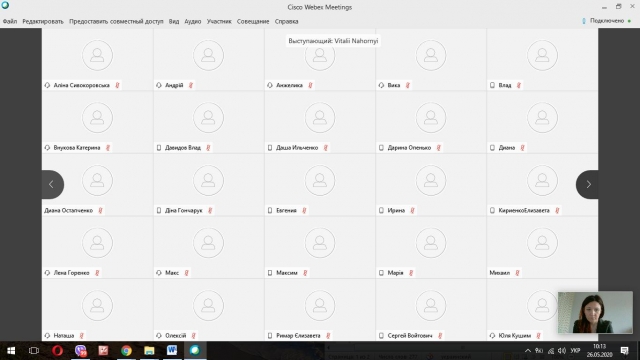
Task: Open Task View on taskbar
Action: [x=34, y=351]
